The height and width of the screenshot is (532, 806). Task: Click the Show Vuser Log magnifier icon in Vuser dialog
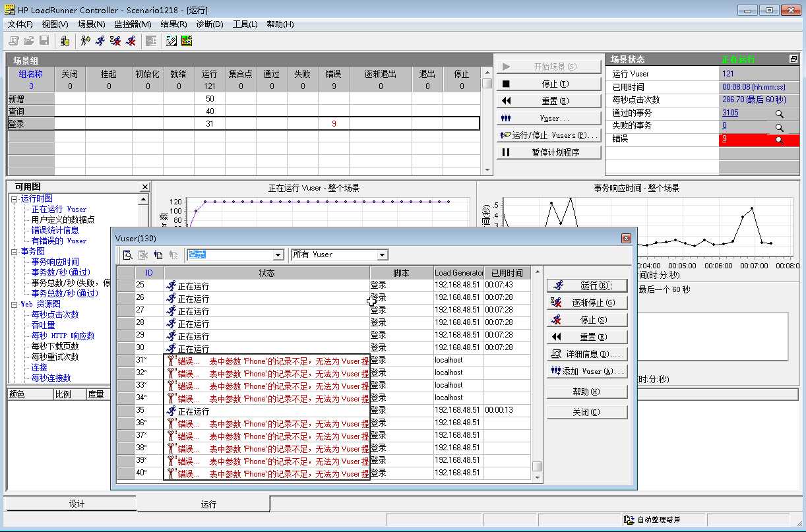coord(128,254)
